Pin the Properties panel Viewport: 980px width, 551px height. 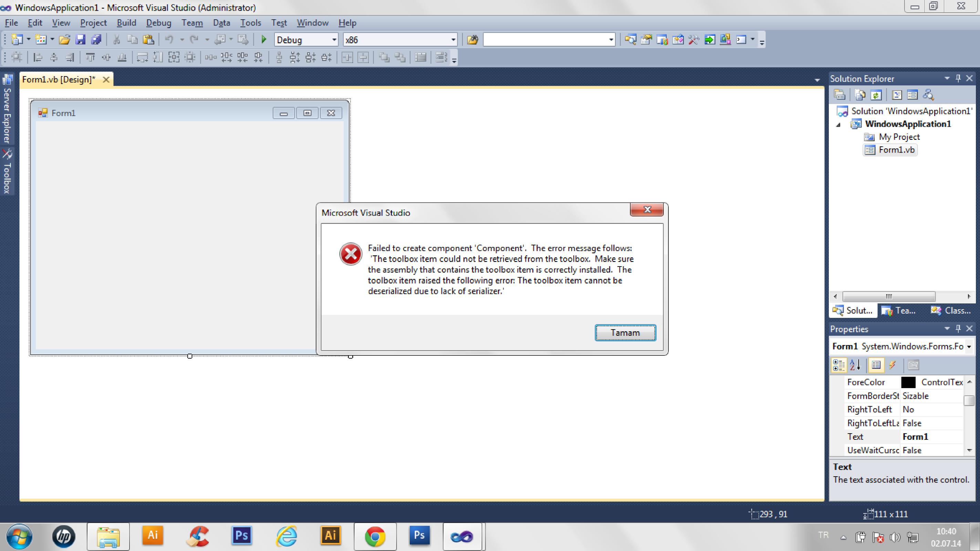(x=958, y=328)
